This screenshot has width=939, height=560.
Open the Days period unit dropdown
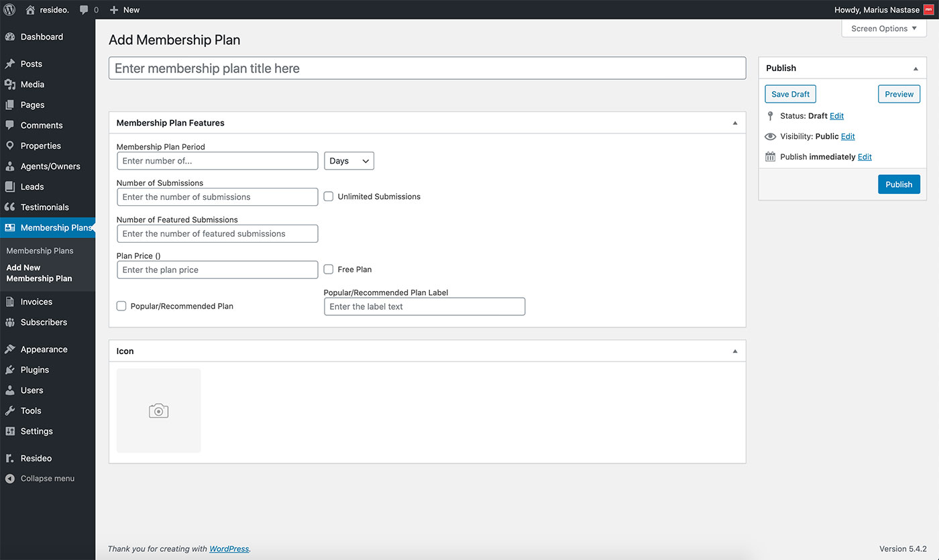(349, 161)
